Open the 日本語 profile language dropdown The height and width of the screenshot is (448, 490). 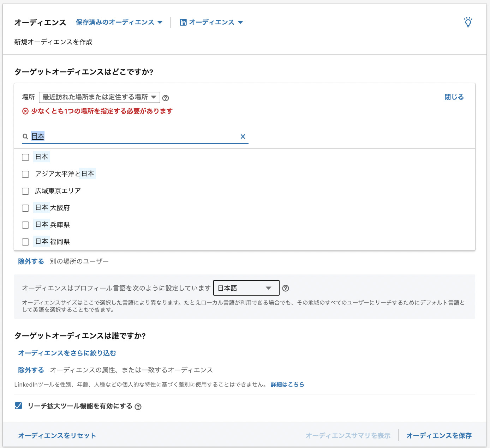click(x=246, y=288)
